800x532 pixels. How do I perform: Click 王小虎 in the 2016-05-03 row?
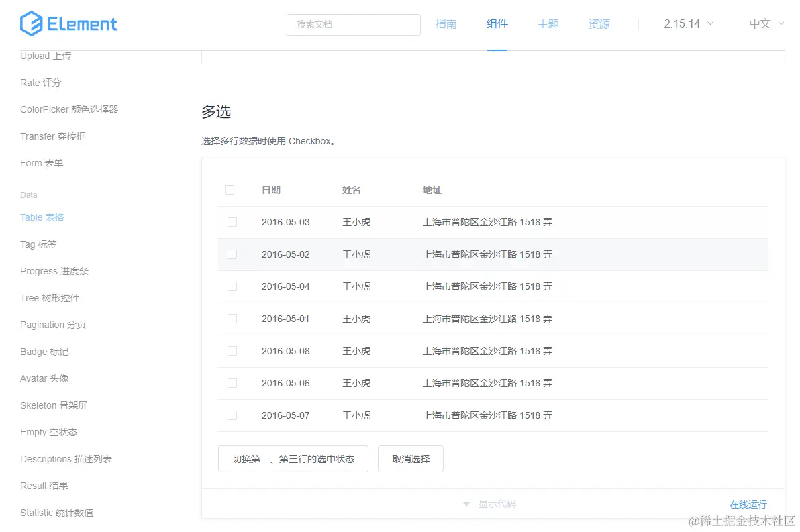pos(356,222)
